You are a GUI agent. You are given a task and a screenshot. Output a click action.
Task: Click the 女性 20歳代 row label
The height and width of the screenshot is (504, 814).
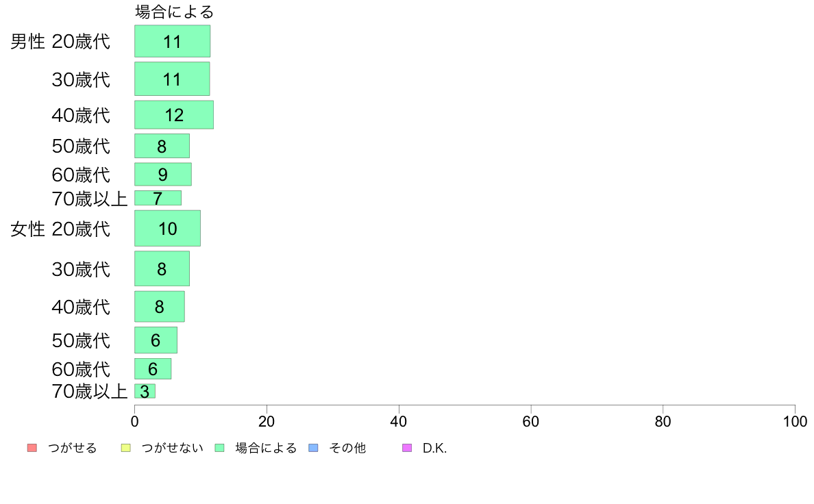[x=60, y=229]
